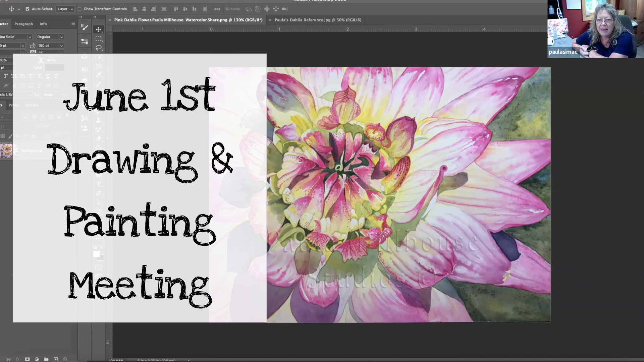Screen dimensions: 644x362
Task: Enable Show Transform Controls checkbox
Action: pos(79,9)
